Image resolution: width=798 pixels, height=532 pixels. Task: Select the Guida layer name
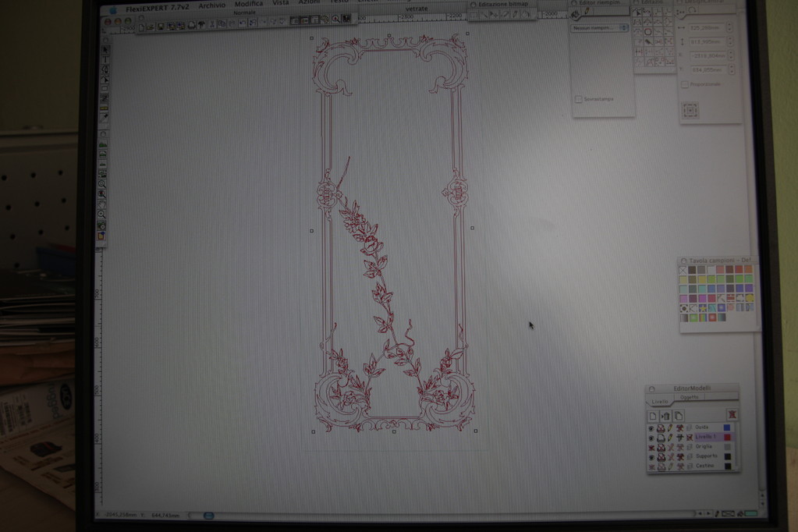click(x=701, y=427)
